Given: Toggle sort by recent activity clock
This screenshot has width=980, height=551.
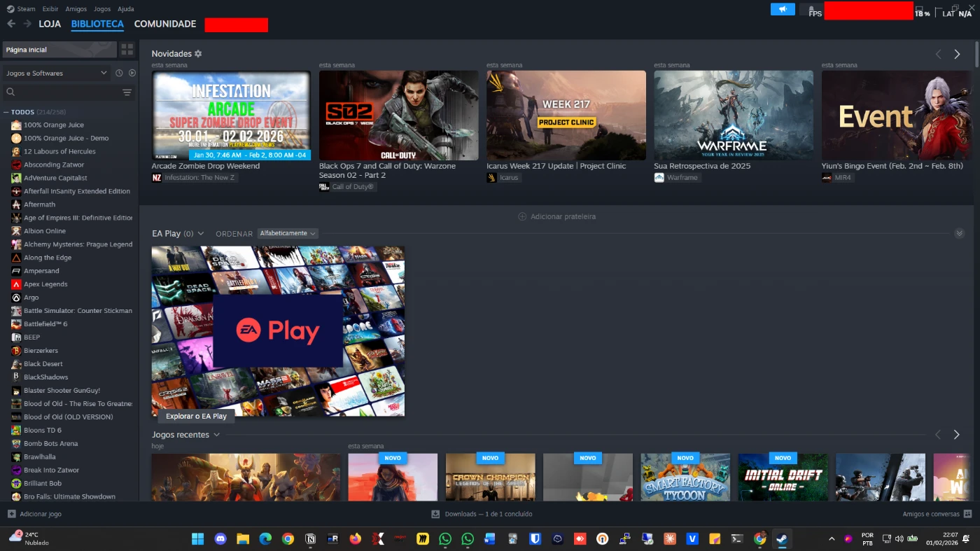Looking at the screenshot, I should tap(119, 74).
